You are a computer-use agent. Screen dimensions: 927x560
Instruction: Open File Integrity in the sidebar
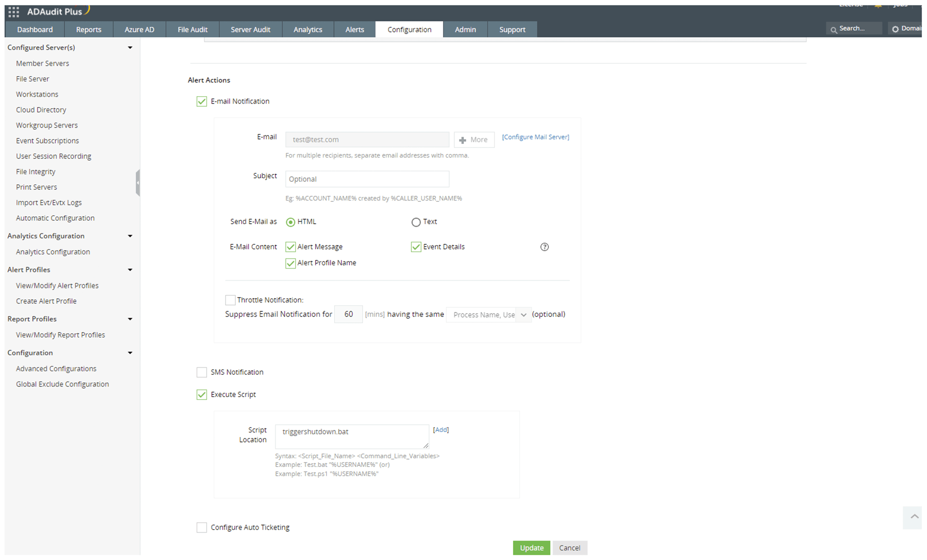click(x=35, y=171)
